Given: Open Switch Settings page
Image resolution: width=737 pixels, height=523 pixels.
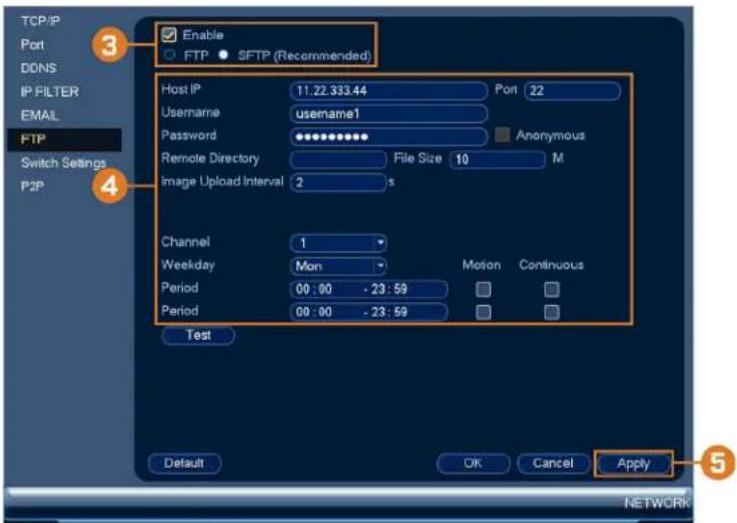Looking at the screenshot, I should [63, 163].
